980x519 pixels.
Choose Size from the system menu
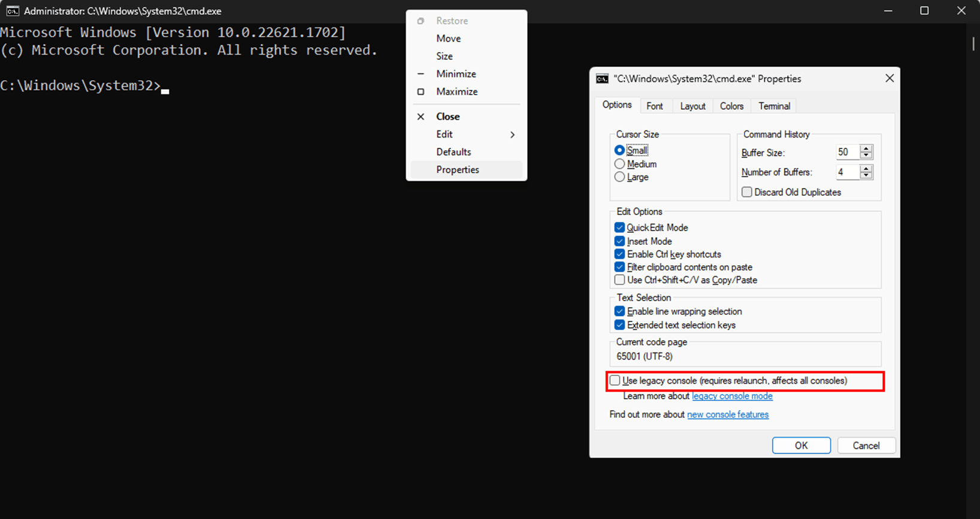tap(467, 56)
